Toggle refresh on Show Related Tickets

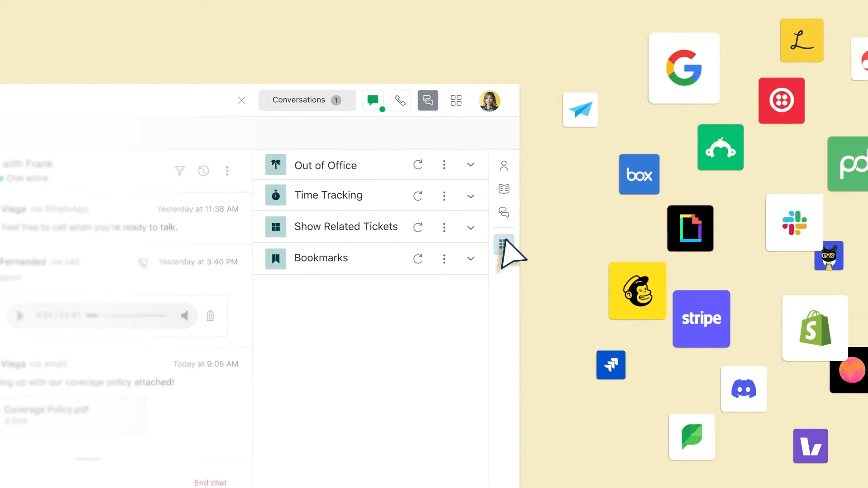pyautogui.click(x=417, y=226)
